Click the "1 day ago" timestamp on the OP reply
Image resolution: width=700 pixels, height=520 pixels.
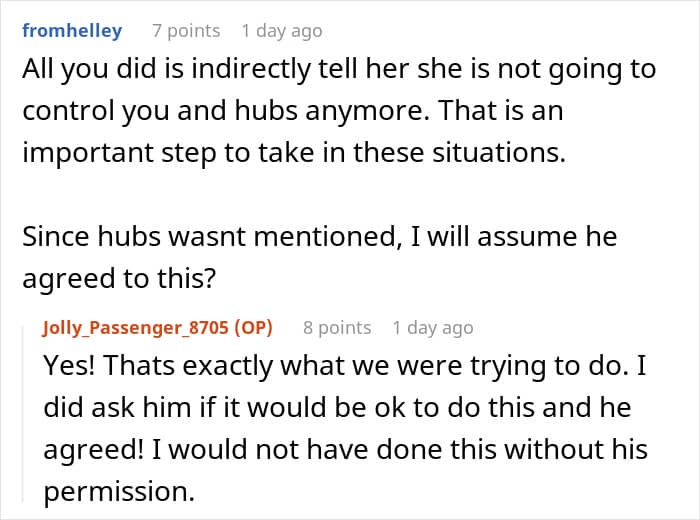coord(433,327)
